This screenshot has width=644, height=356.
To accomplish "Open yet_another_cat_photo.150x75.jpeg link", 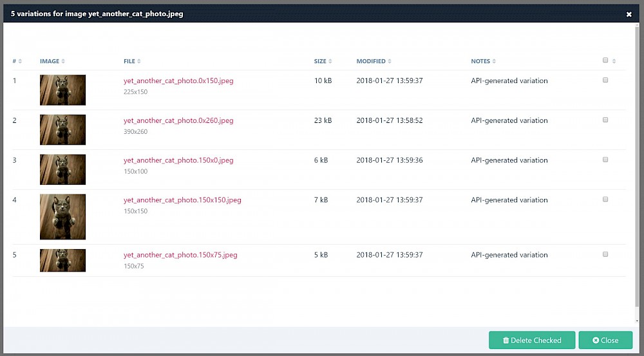I will 180,255.
